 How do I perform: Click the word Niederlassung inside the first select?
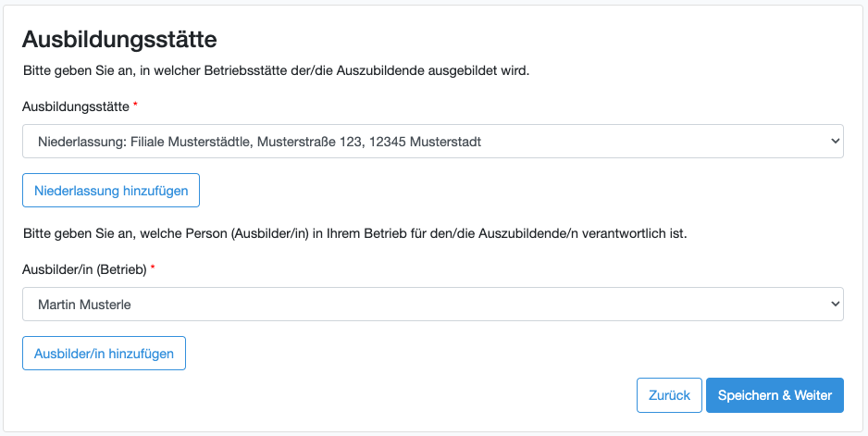point(81,142)
